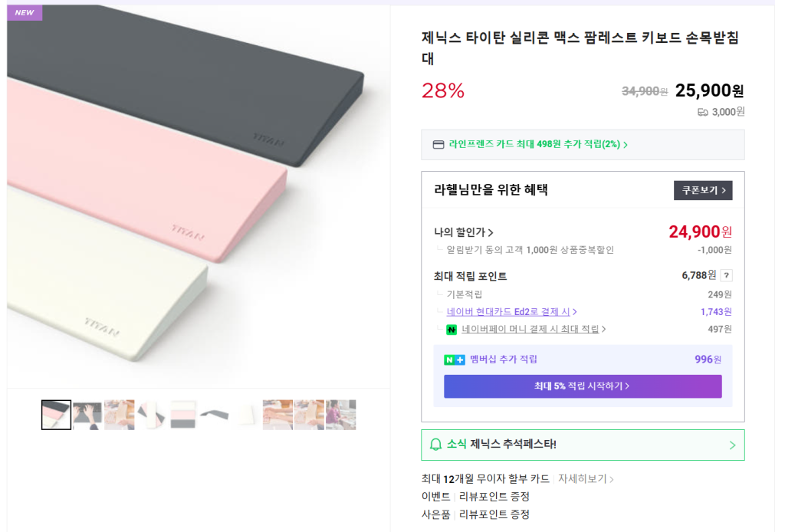This screenshot has width=785, height=532.
Task: Click the credit card icon for Line Friends card
Action: [x=438, y=144]
